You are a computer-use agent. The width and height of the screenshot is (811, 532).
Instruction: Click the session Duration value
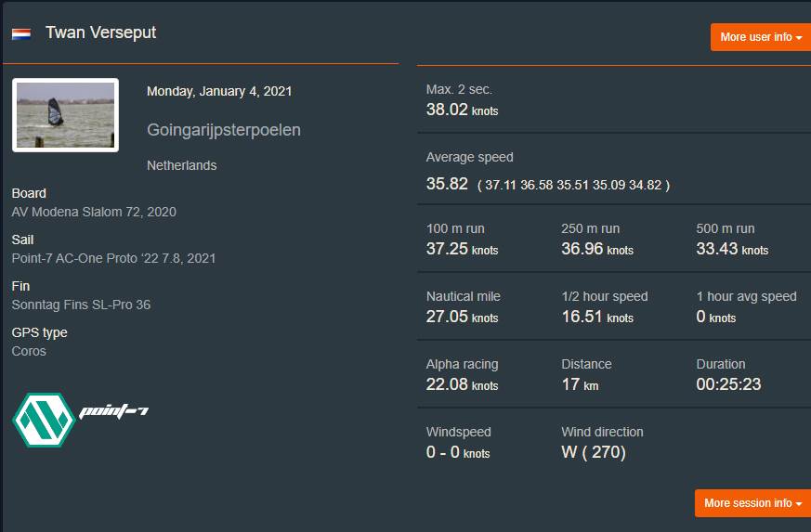click(x=728, y=384)
